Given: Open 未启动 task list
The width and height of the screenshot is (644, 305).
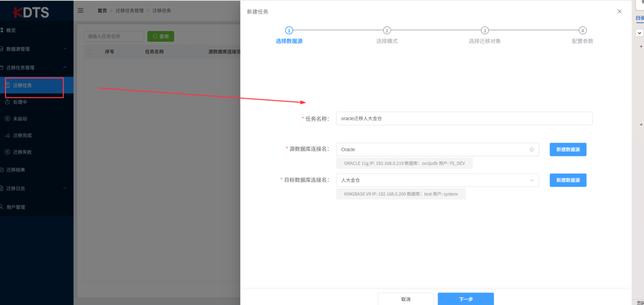Looking at the screenshot, I should point(37,119).
